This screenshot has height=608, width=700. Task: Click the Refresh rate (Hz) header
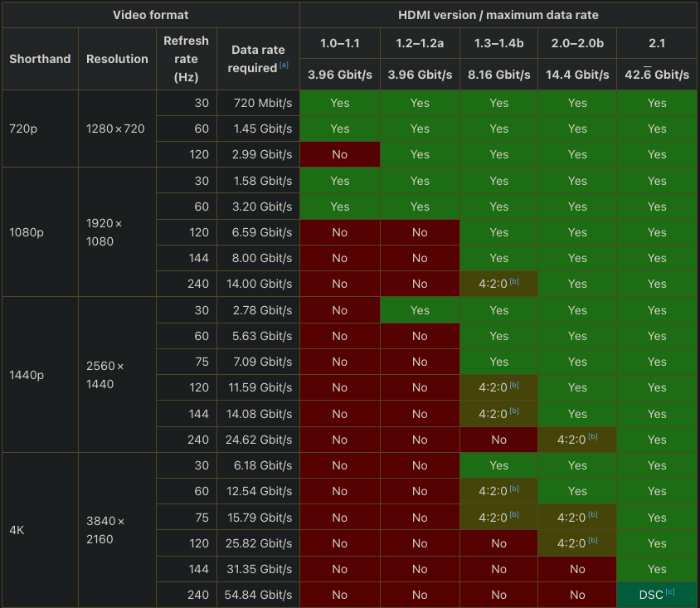coord(187,59)
